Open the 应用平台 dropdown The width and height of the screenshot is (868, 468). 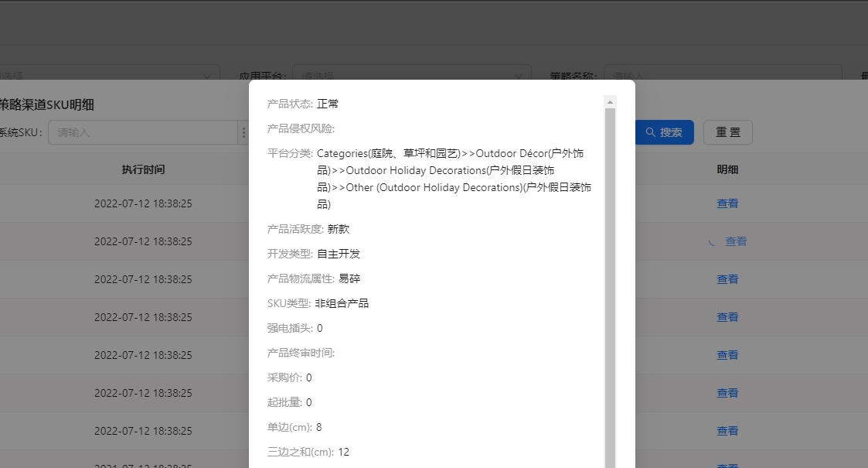[x=413, y=75]
